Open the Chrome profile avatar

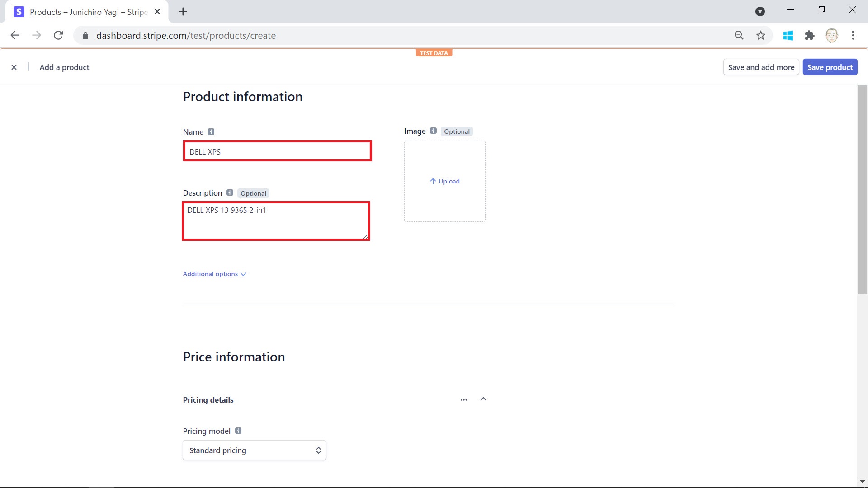(832, 35)
